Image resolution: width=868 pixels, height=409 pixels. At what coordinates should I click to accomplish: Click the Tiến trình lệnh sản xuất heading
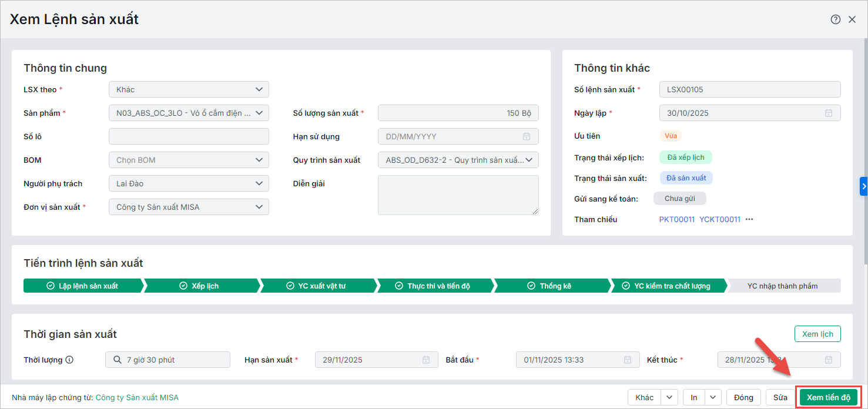[x=83, y=263]
